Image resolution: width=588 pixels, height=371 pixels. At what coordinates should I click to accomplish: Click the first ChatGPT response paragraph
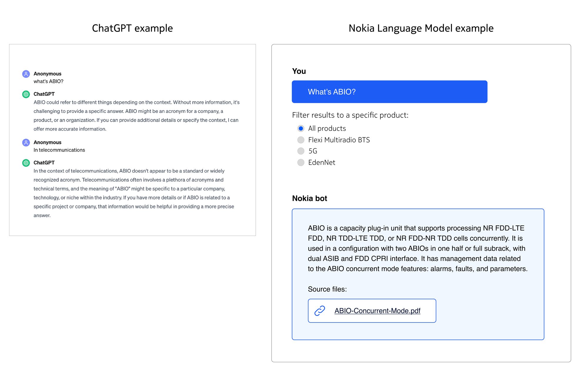point(136,116)
